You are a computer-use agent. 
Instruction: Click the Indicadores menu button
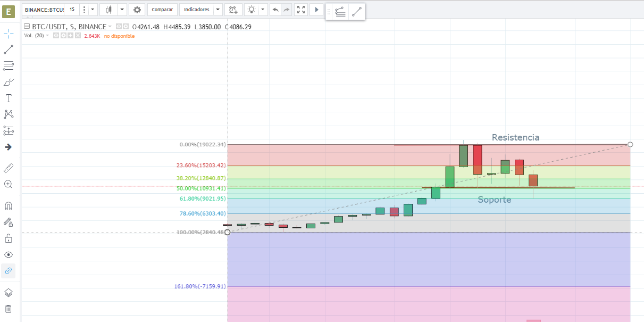tap(197, 10)
